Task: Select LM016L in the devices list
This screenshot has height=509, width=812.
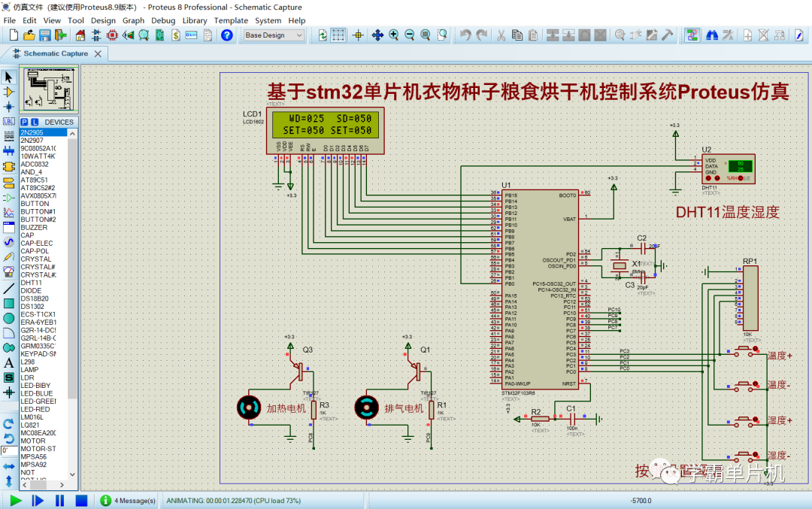Action: [x=32, y=417]
